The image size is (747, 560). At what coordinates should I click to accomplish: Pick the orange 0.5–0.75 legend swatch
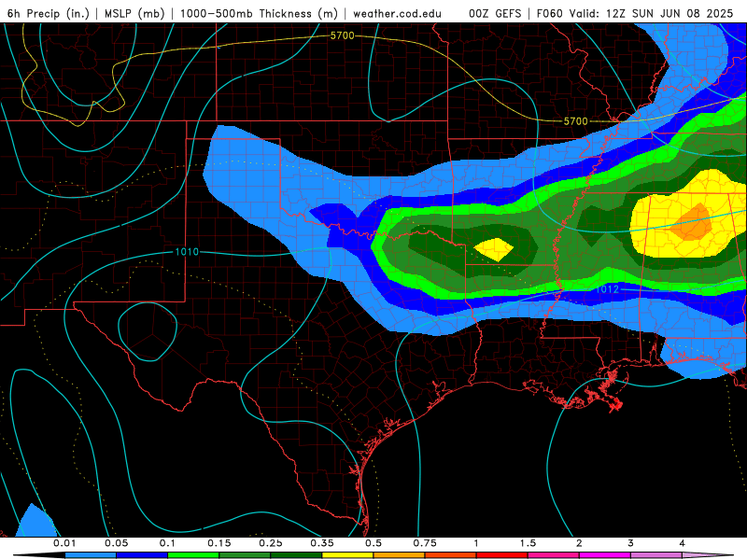click(x=400, y=555)
